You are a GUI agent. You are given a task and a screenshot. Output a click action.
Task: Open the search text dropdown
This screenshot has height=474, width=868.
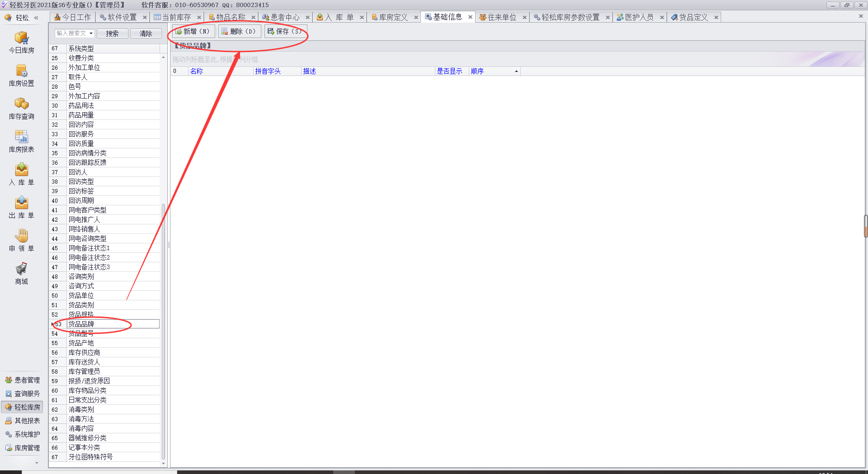pyautogui.click(x=91, y=33)
